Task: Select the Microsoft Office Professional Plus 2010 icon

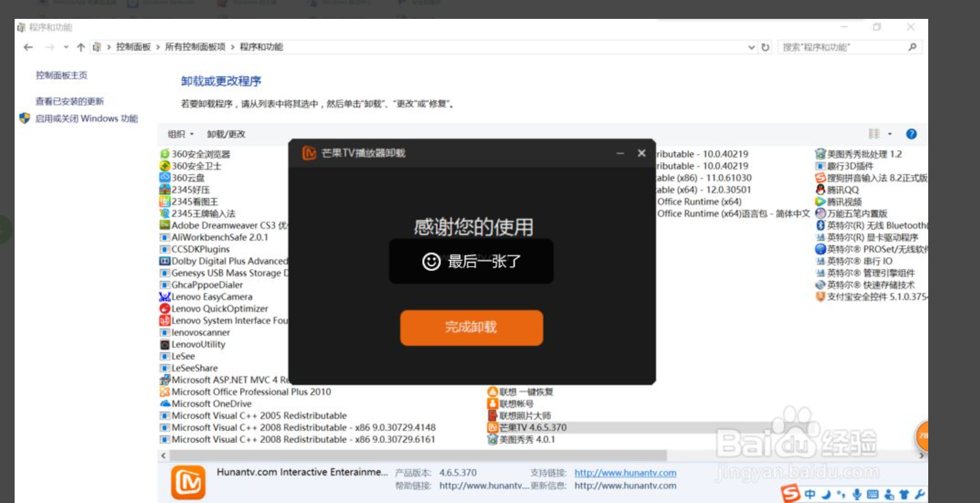Action: click(164, 392)
